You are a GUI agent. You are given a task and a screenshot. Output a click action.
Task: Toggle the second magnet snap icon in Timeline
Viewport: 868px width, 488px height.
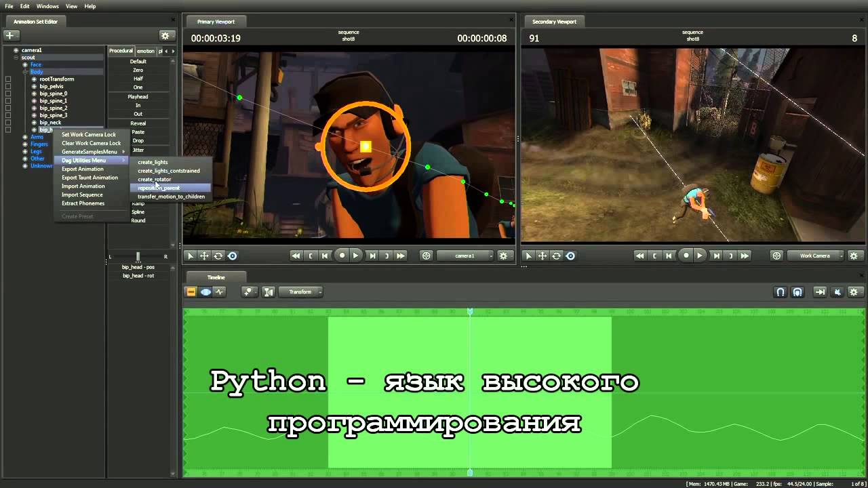click(x=797, y=292)
